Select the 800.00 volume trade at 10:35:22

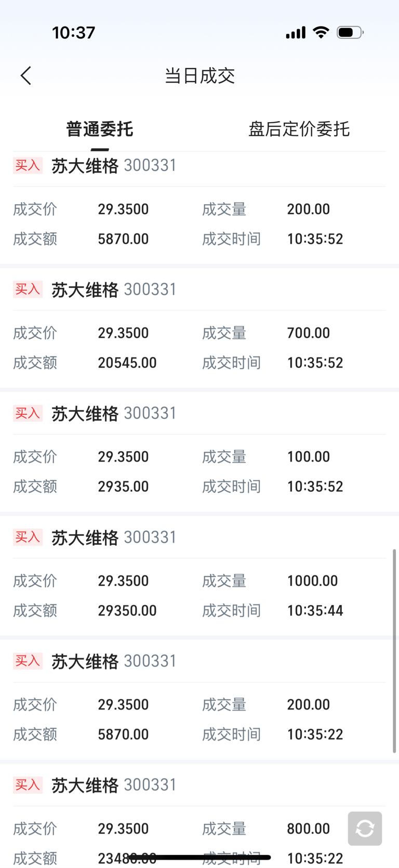click(x=199, y=816)
